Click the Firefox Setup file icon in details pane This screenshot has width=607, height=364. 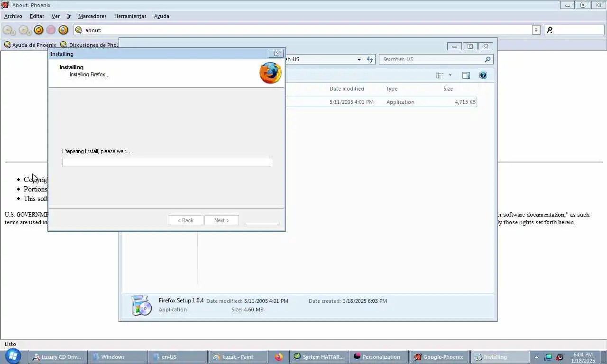(141, 305)
